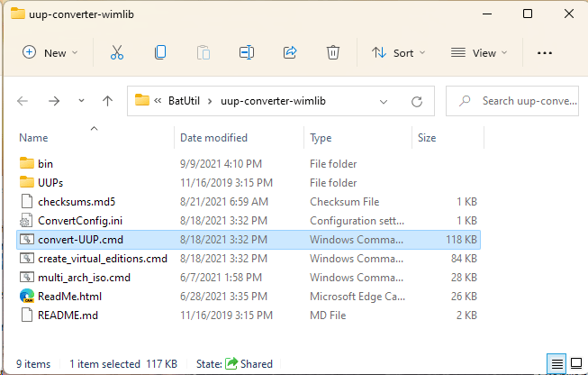This screenshot has height=375, width=588.
Task: Open the See more ellipsis menu
Action: coord(544,52)
